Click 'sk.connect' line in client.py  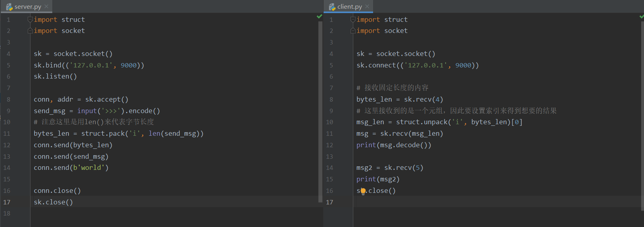(x=417, y=65)
